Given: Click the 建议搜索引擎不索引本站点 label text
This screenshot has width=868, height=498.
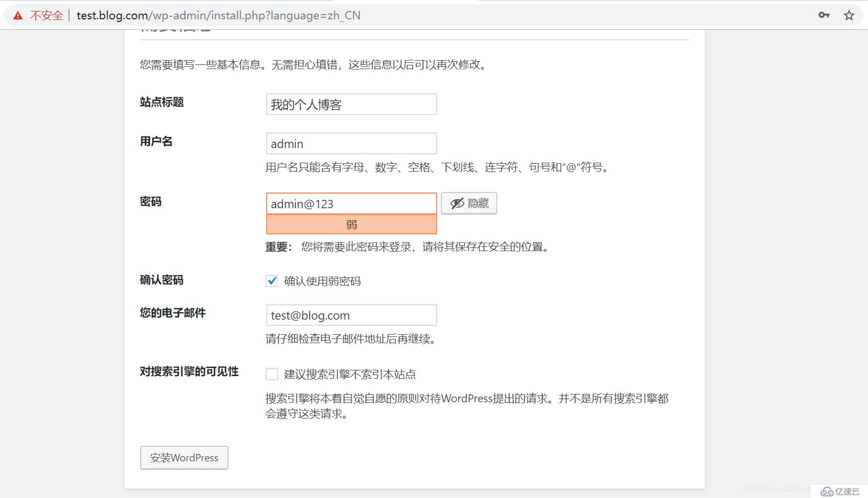Looking at the screenshot, I should click(x=350, y=375).
